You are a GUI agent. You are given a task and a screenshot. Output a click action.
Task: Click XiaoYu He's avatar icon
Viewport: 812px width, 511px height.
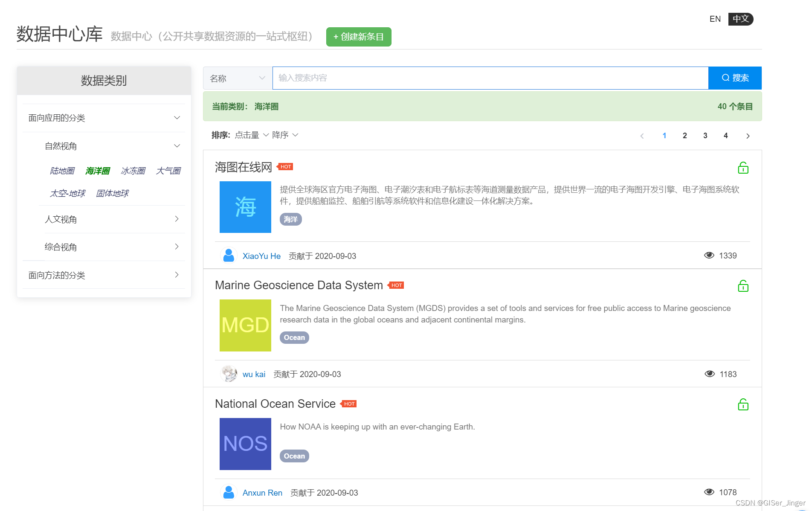(x=229, y=255)
